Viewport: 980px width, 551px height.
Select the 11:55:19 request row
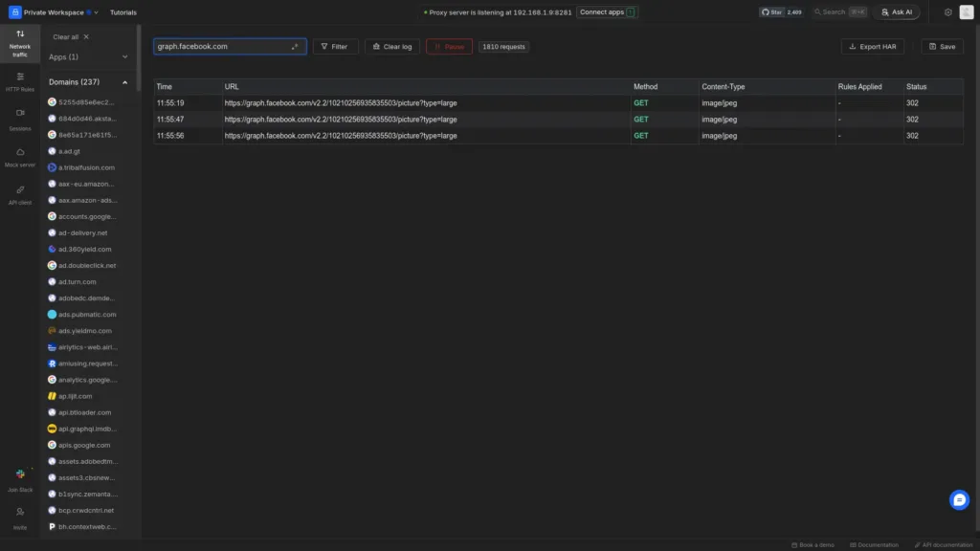tap(558, 103)
